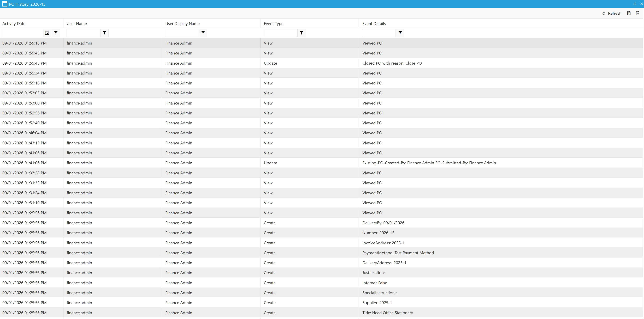
Task: Select the '09/01/2026 01:53:03 PM' date cell
Action: click(32, 93)
